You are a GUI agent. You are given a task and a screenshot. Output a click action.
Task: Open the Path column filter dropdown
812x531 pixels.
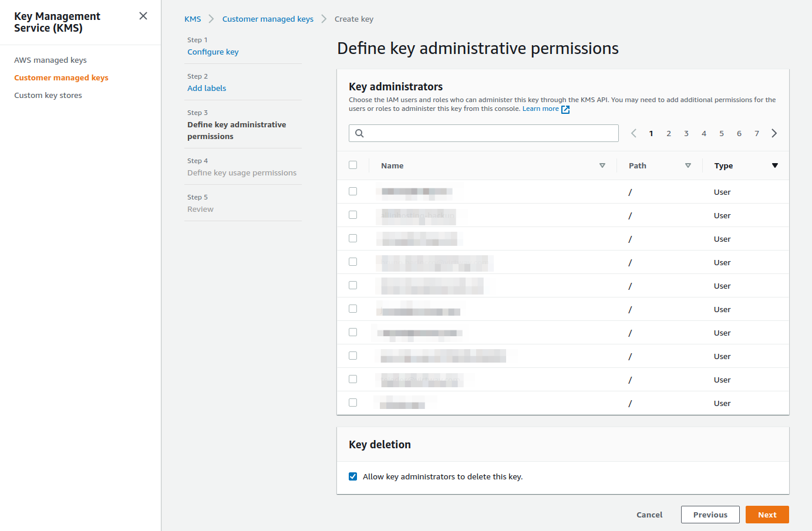click(x=688, y=165)
